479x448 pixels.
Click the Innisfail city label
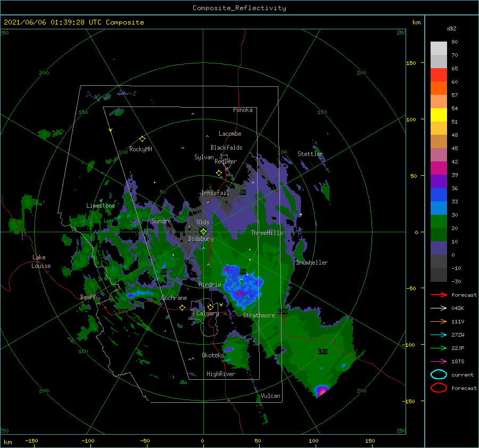[215, 193]
